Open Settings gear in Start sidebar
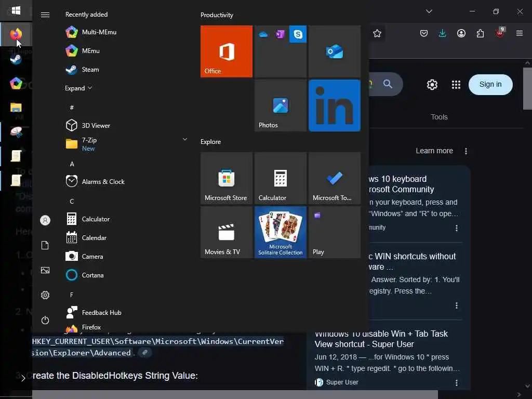Image resolution: width=532 pixels, height=399 pixels. 45,295
